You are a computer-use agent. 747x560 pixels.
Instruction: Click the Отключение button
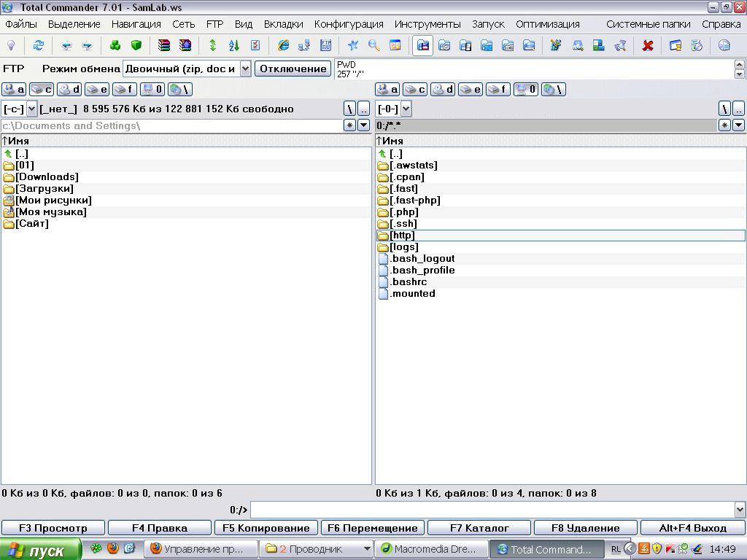[x=293, y=69]
